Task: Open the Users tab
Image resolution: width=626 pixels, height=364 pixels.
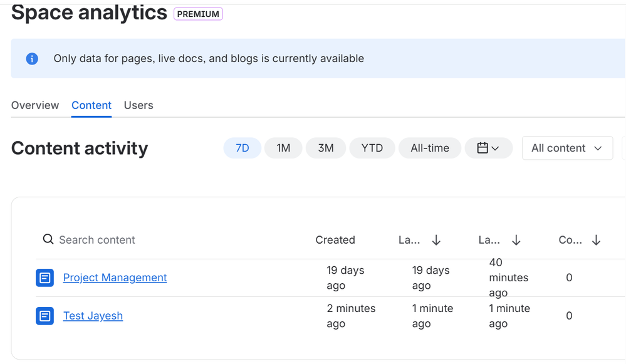Action: pos(138,105)
